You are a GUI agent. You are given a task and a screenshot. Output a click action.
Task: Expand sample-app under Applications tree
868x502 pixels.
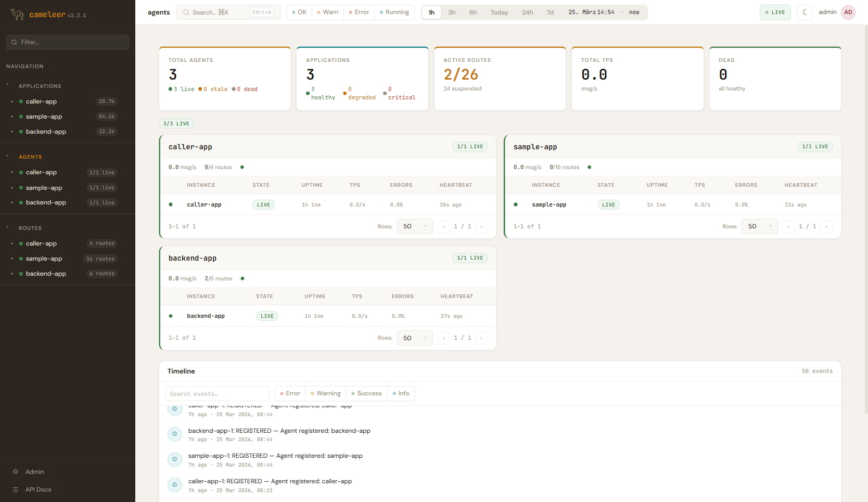tap(12, 117)
